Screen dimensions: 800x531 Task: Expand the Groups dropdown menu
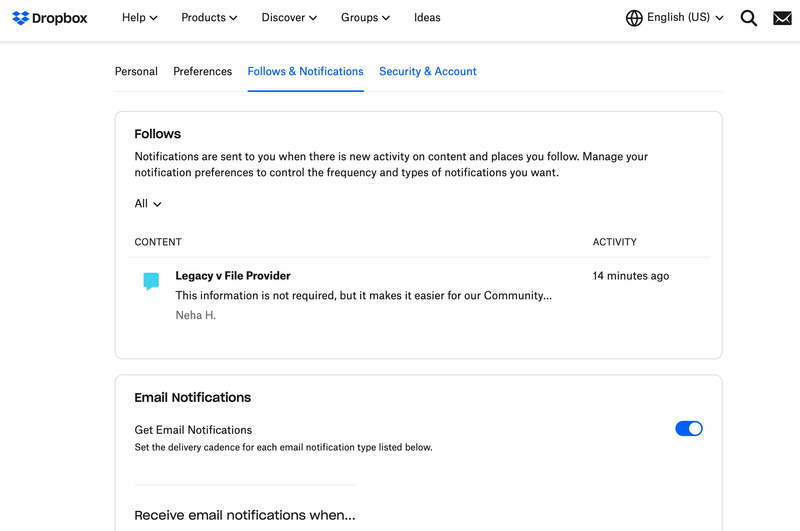point(364,18)
